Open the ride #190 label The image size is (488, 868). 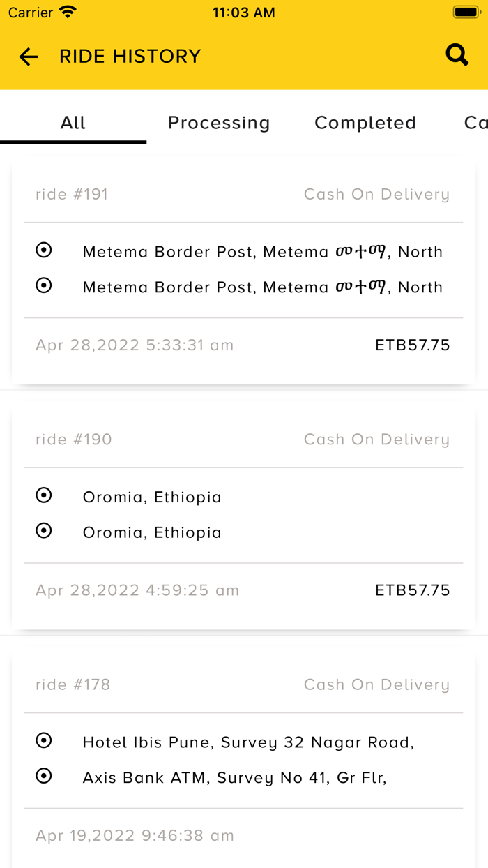pos(74,440)
